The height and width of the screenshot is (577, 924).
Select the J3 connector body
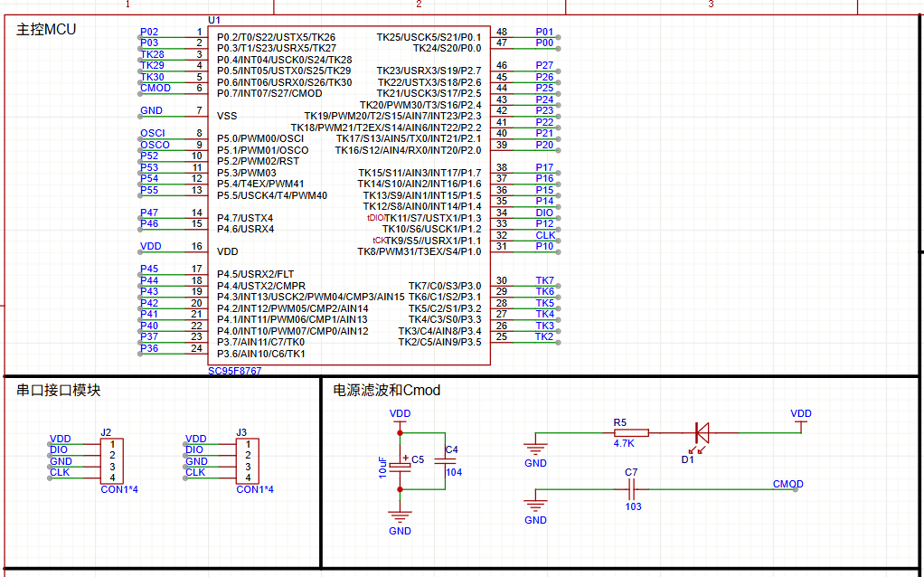pyautogui.click(x=248, y=461)
